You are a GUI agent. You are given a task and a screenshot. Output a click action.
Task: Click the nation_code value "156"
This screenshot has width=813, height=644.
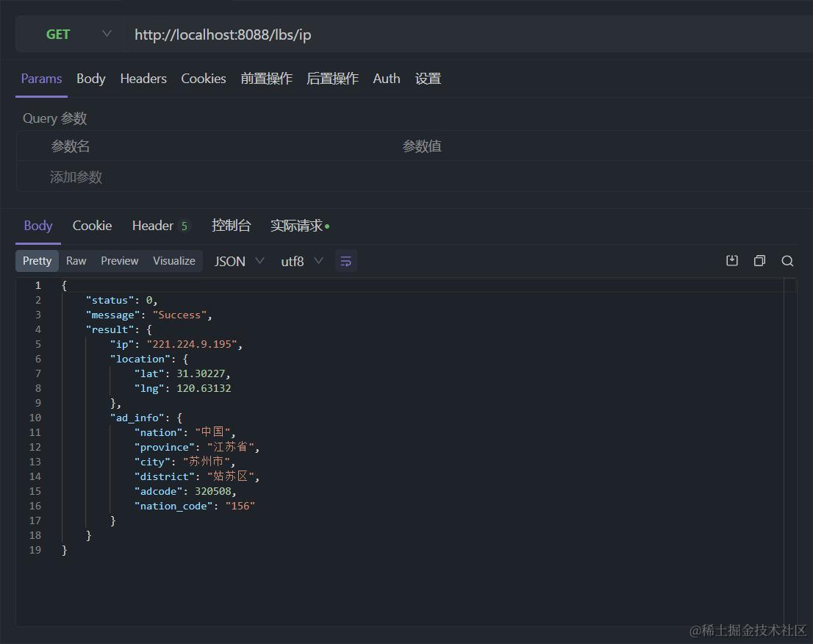coord(240,506)
